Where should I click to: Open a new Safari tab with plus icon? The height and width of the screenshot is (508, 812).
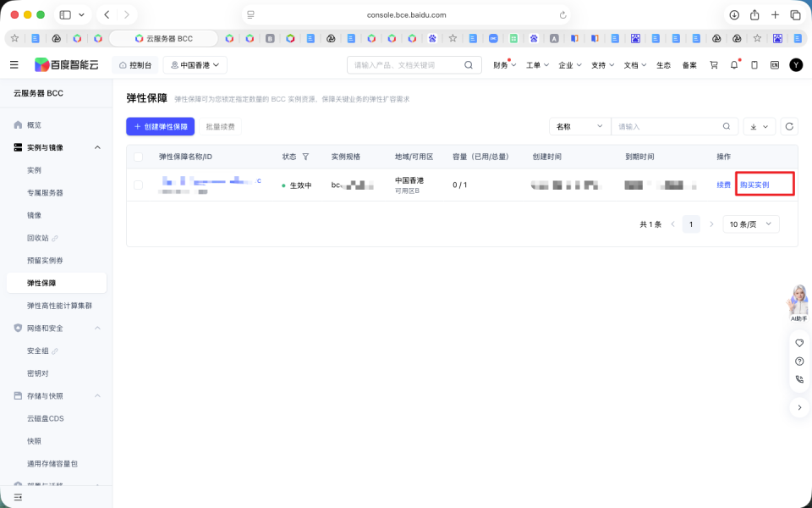(776, 15)
